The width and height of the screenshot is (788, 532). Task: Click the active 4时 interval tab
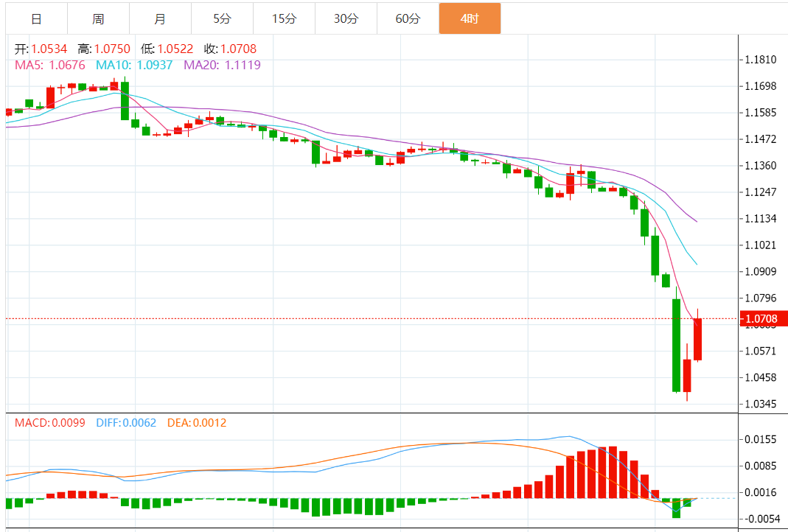(470, 18)
